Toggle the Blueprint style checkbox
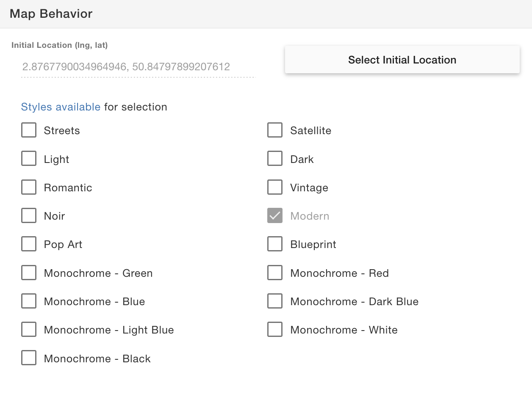 coord(275,244)
